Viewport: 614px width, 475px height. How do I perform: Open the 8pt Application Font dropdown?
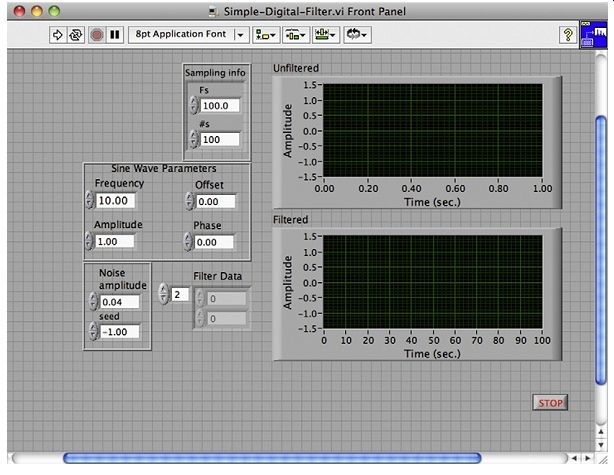189,34
